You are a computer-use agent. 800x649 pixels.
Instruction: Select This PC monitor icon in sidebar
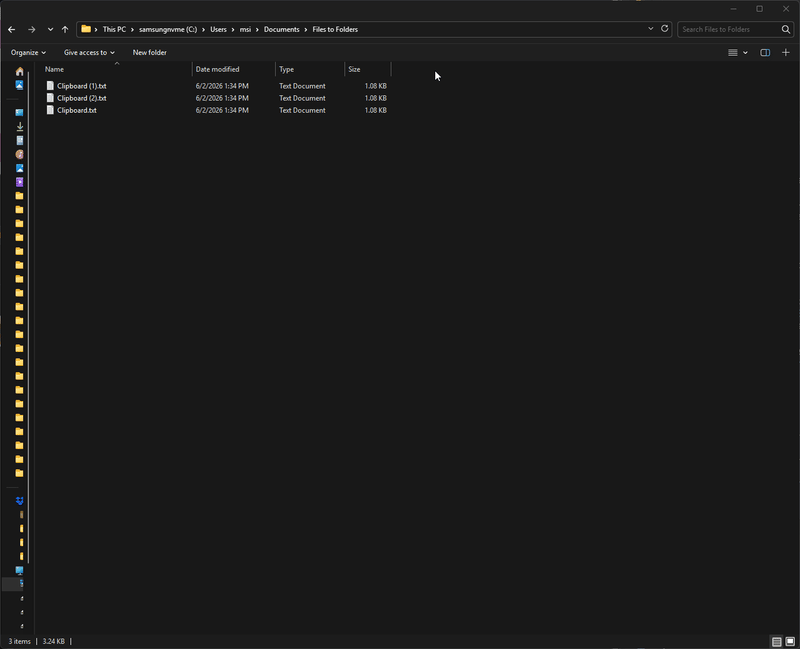point(19,570)
